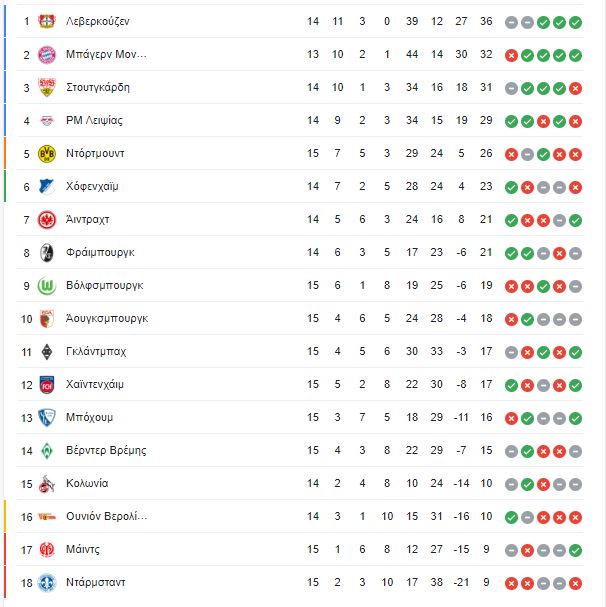Open the PM Λειψίας team link
This screenshot has height=607, width=606.
pyautogui.click(x=94, y=120)
